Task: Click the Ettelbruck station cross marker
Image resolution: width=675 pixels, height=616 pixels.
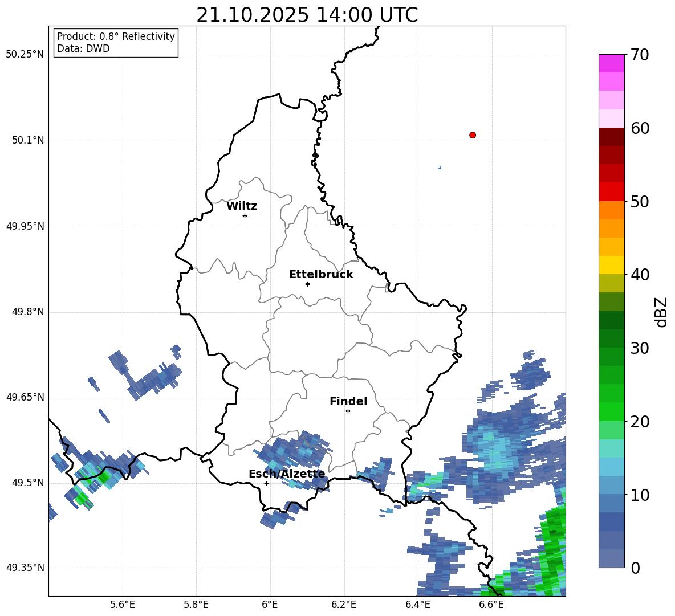Action: [307, 284]
